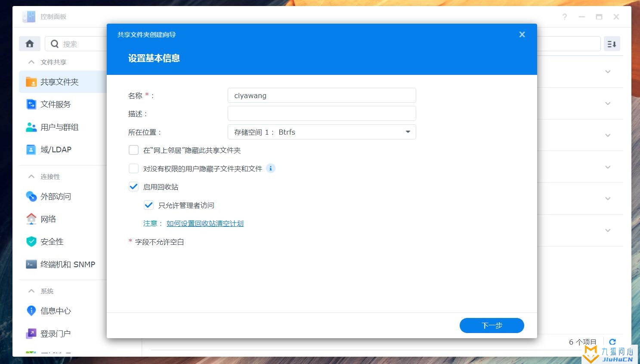
Task: Expand the fifth shared folder row chevron
Action: click(608, 199)
